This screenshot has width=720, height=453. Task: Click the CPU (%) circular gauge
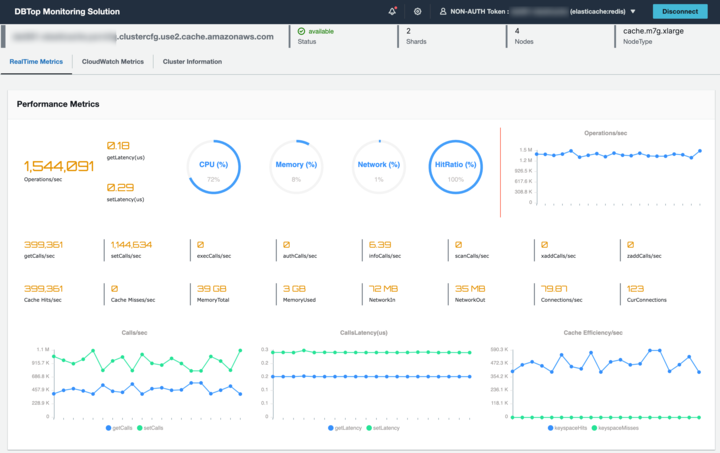214,167
